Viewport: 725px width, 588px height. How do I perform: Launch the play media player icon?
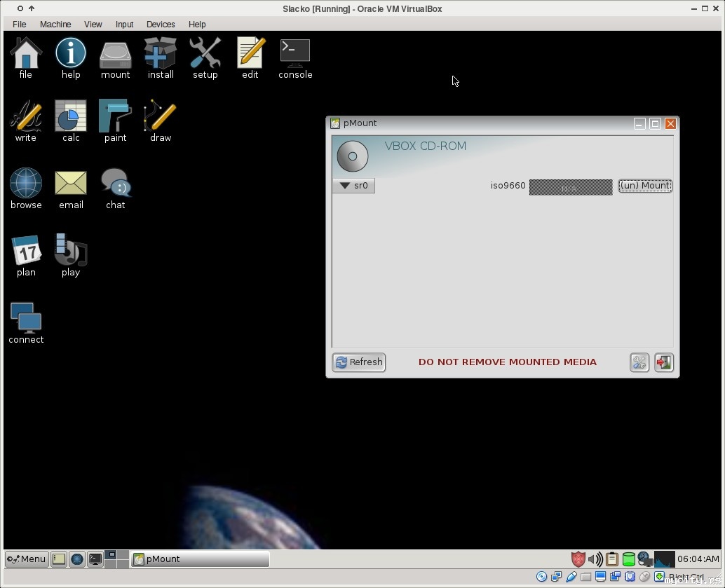tap(71, 256)
